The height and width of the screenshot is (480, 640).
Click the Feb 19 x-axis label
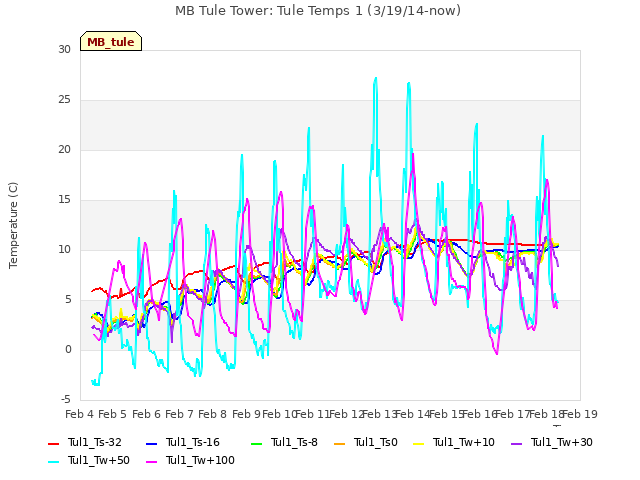pyautogui.click(x=580, y=414)
